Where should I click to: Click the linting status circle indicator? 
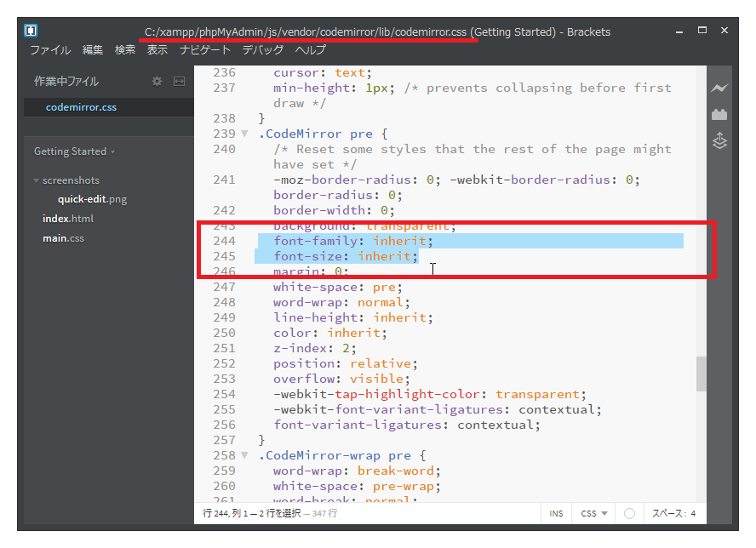point(629,513)
